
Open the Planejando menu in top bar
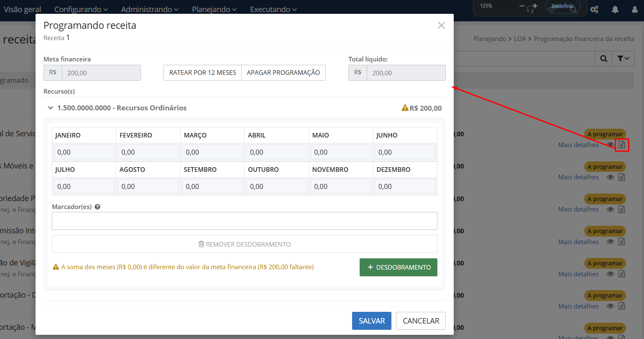(x=214, y=9)
